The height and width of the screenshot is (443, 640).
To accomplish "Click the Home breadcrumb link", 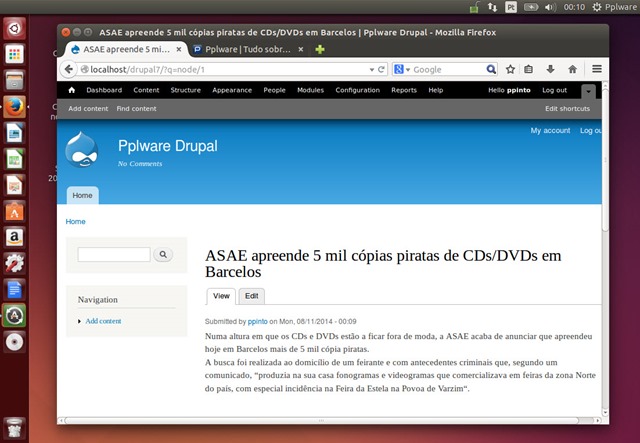I will (x=76, y=221).
